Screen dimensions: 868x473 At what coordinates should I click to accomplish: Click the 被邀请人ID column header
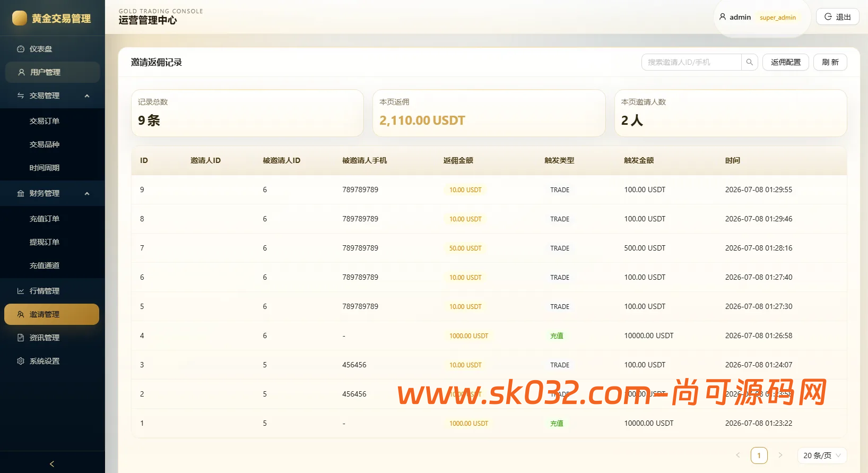[281, 160]
